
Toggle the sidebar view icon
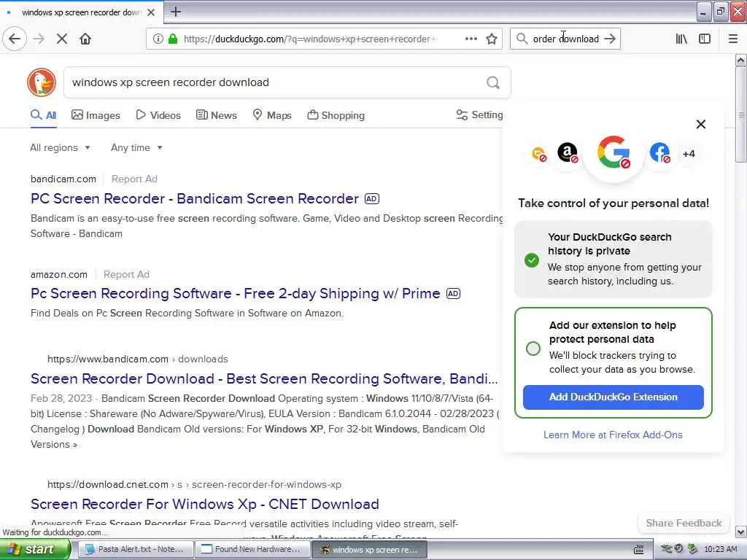click(x=705, y=39)
